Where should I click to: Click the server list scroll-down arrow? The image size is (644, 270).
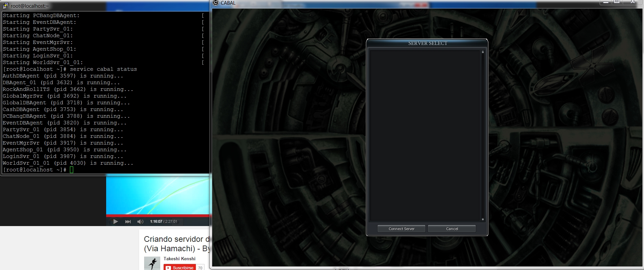pos(483,219)
